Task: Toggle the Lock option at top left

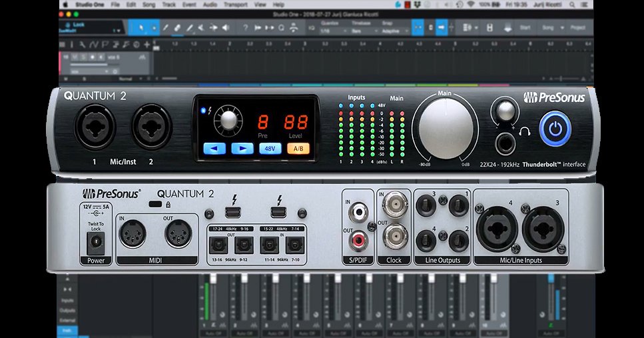Action: (x=80, y=25)
